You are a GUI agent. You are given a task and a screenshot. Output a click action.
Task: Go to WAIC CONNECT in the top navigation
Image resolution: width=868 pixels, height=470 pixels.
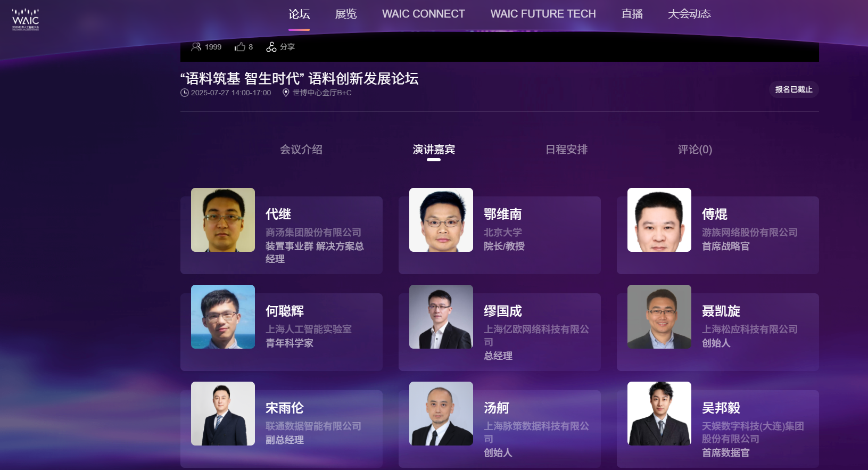[x=424, y=14]
